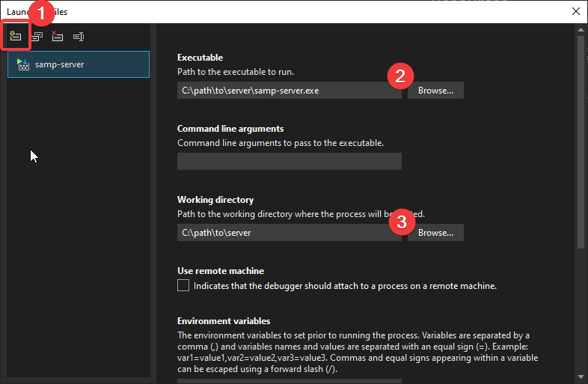This screenshot has width=588, height=384.
Task: Browse for the working directory
Action: (x=435, y=233)
